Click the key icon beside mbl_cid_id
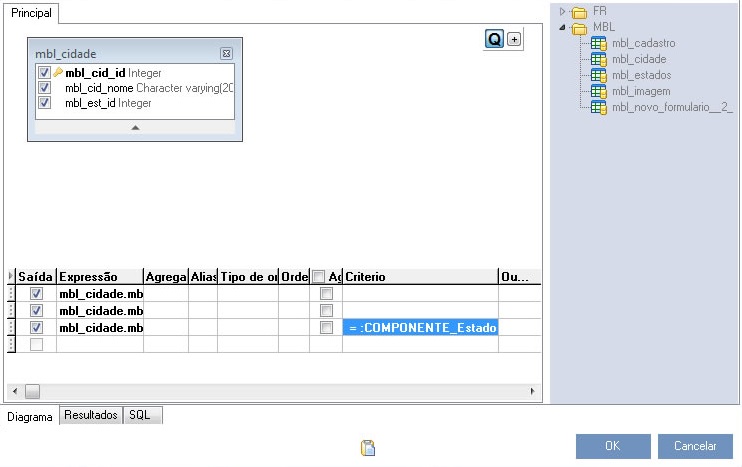Screen dimensions: 742x467 click(58, 73)
